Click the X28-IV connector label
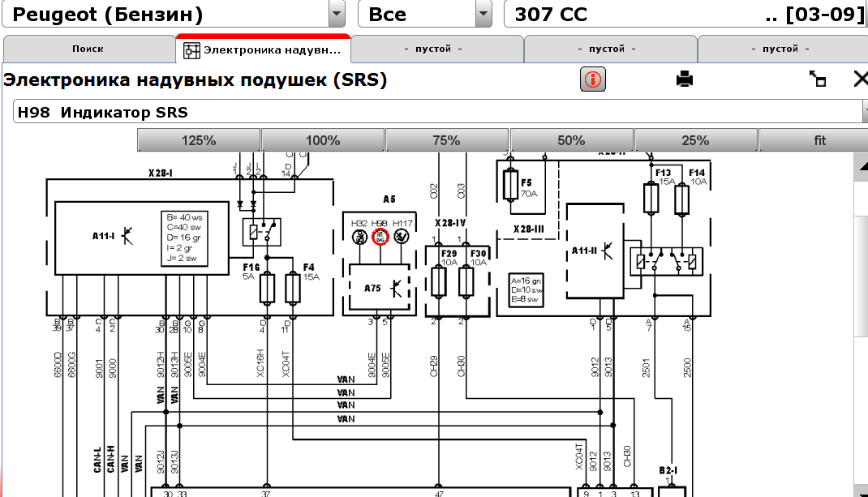The image size is (868, 497). 450,223
